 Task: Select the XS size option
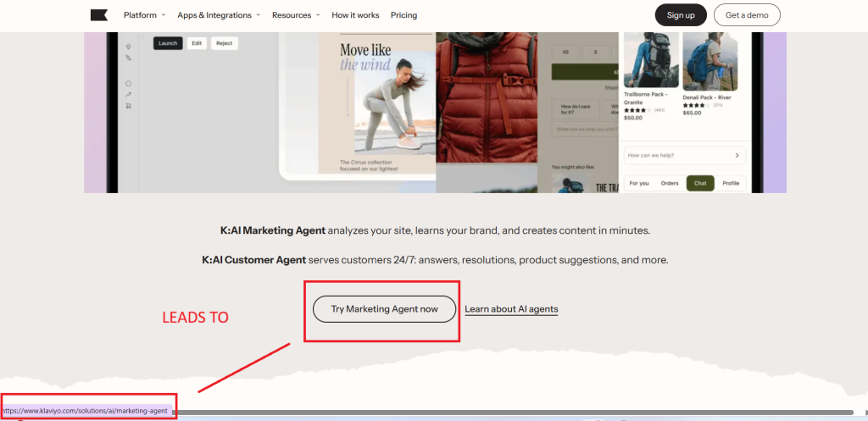(565, 52)
